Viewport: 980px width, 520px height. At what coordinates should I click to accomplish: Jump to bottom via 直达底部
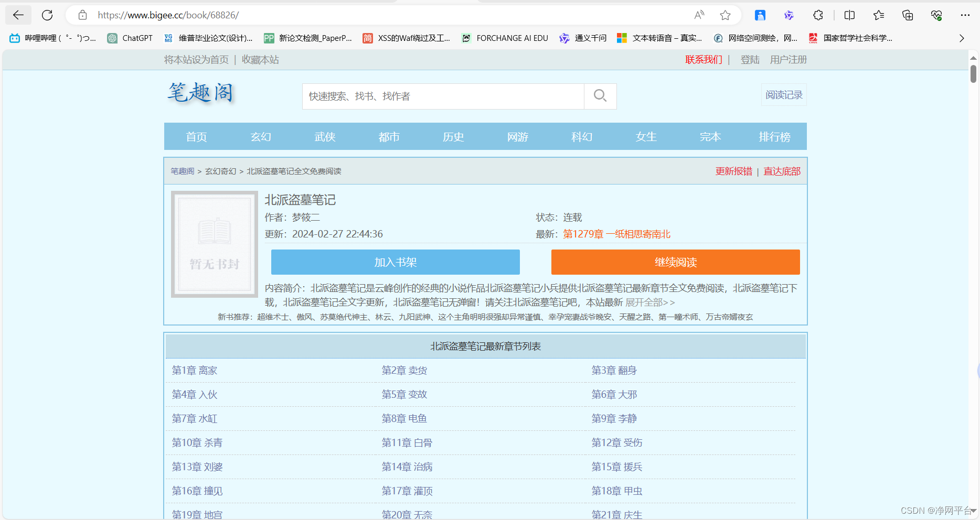point(782,171)
